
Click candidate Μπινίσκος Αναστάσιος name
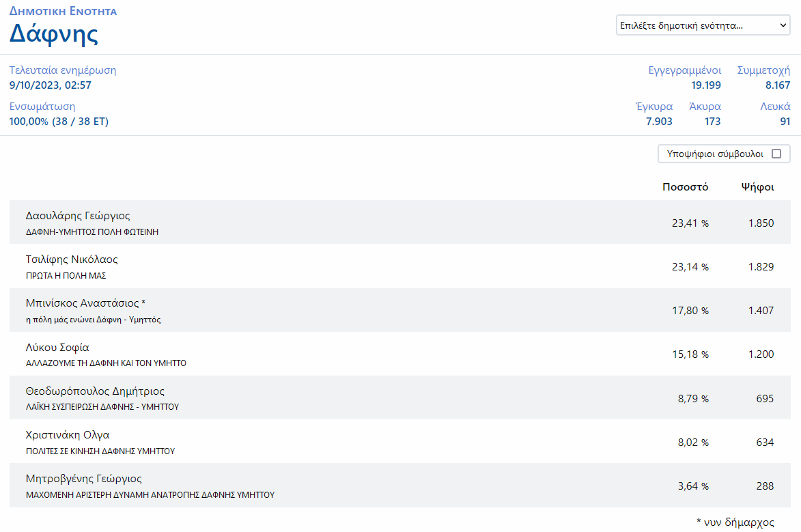pos(85,303)
